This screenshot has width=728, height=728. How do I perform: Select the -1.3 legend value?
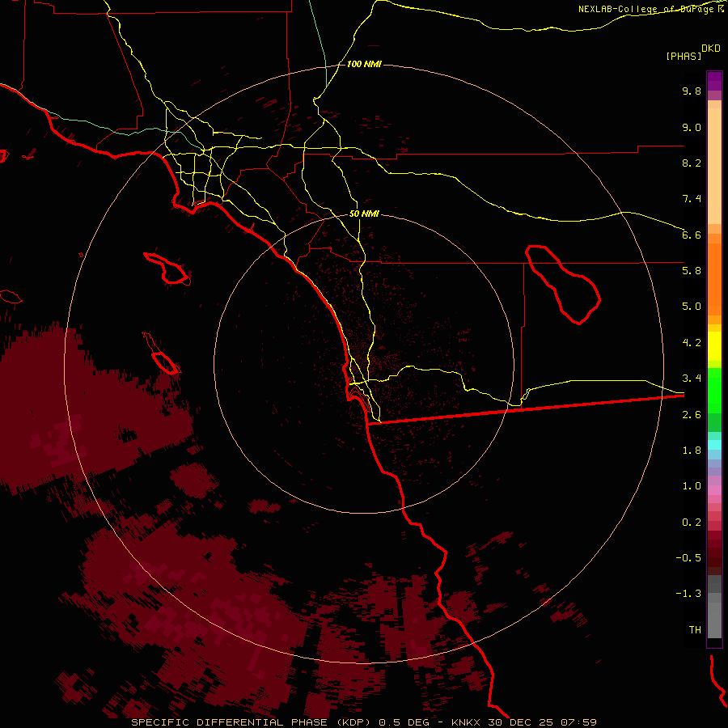(688, 594)
